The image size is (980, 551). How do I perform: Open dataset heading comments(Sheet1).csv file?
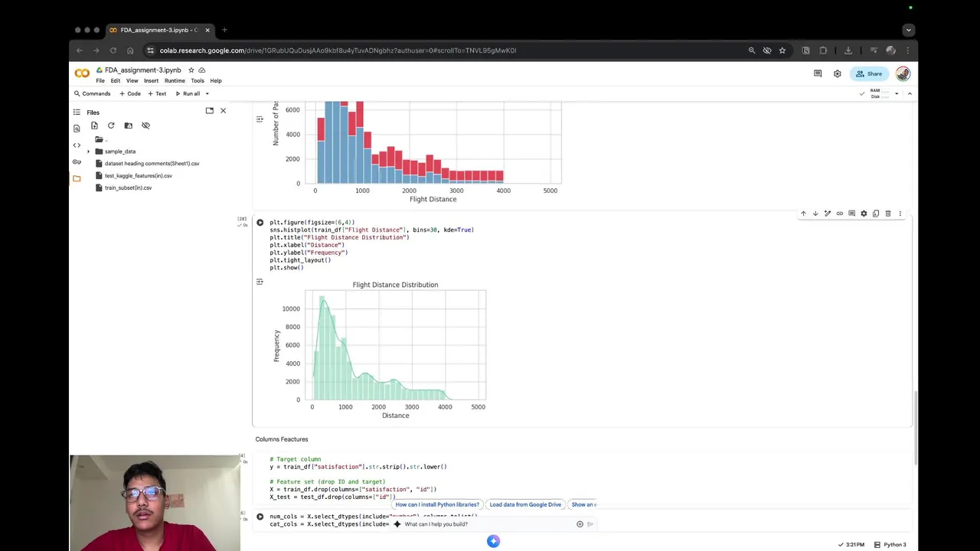tap(152, 164)
